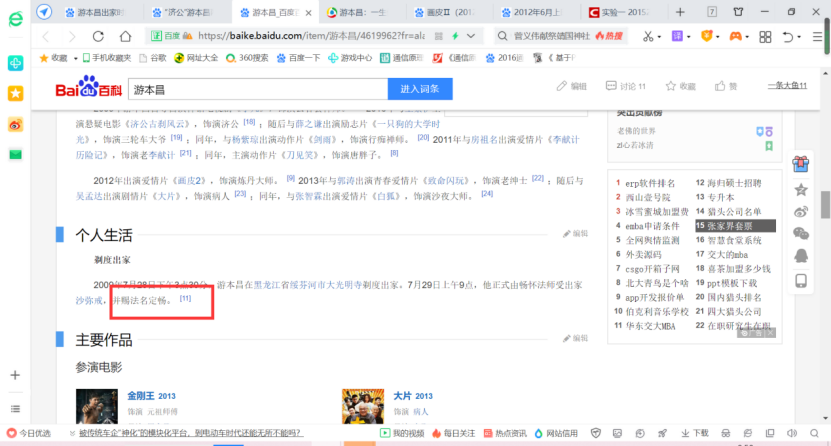Image resolution: width=831 pixels, height=446 pixels.
Task: Expand the scissors tool dropdown arrow
Action: pyautogui.click(x=659, y=37)
